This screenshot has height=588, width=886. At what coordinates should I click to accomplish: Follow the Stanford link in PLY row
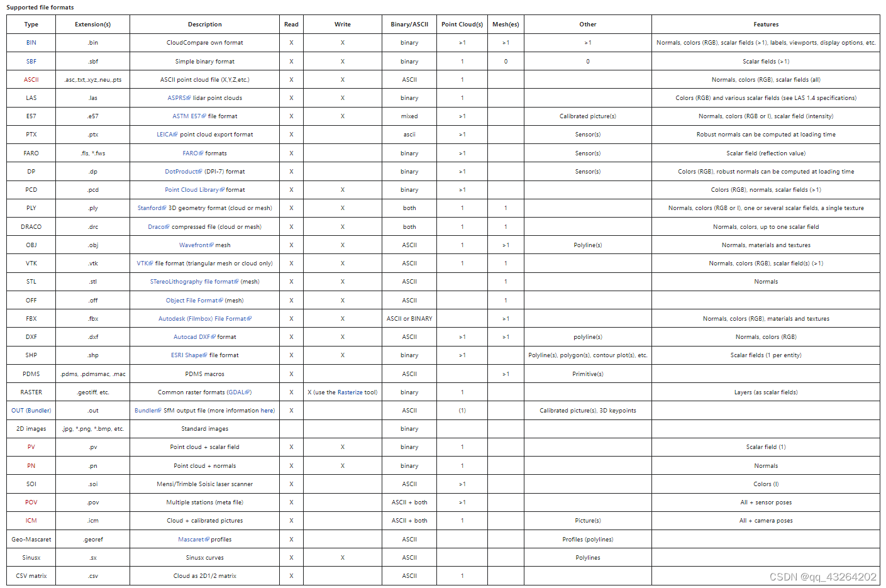coord(152,208)
